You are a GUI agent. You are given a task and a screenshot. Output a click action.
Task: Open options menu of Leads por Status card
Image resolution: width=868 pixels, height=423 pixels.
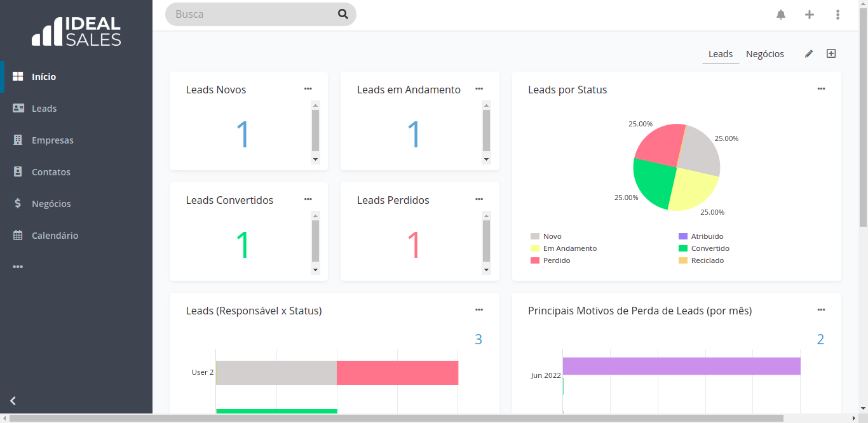pos(821,89)
